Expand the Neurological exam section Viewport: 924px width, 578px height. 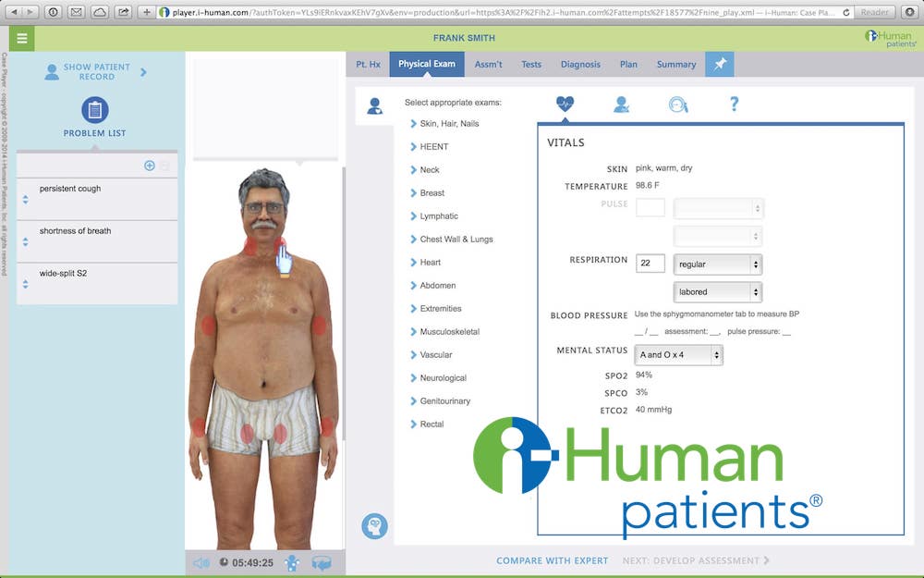coord(438,377)
